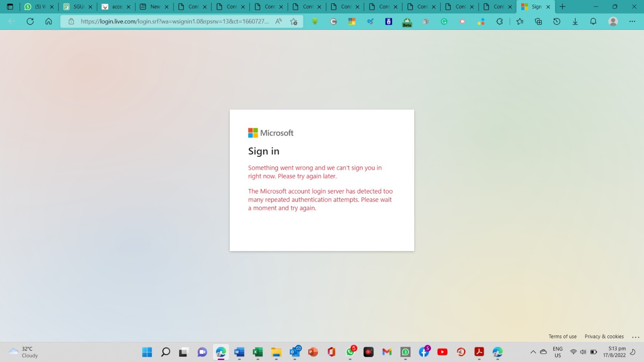The image size is (644, 362).
Task: Click the Read aloud icon in address bar
Action: (x=279, y=21)
